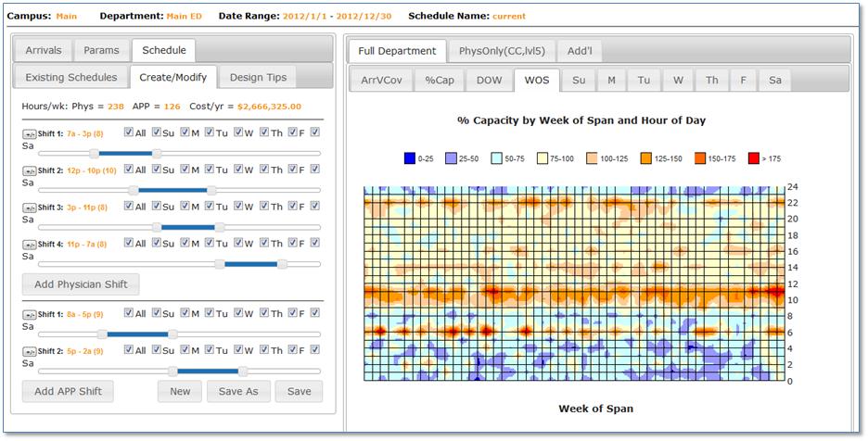Click the 25-50 legend color swatch
Screen dimensions: 868x441
[x=452, y=158]
